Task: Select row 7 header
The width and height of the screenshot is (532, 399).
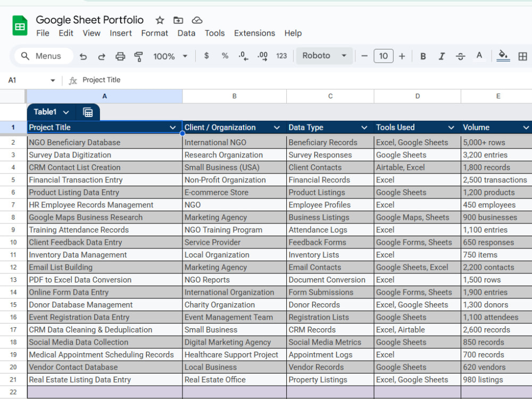Action: (x=13, y=205)
